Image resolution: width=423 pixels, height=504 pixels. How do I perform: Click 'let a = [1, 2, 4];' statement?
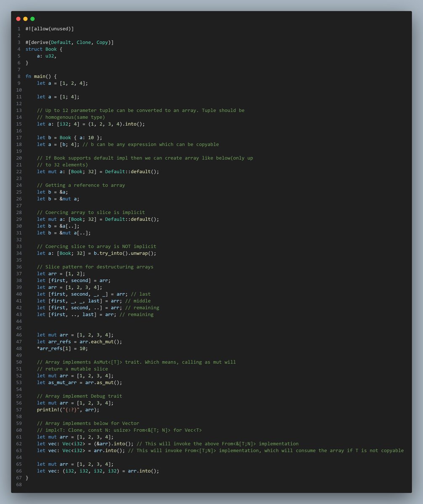click(x=62, y=83)
